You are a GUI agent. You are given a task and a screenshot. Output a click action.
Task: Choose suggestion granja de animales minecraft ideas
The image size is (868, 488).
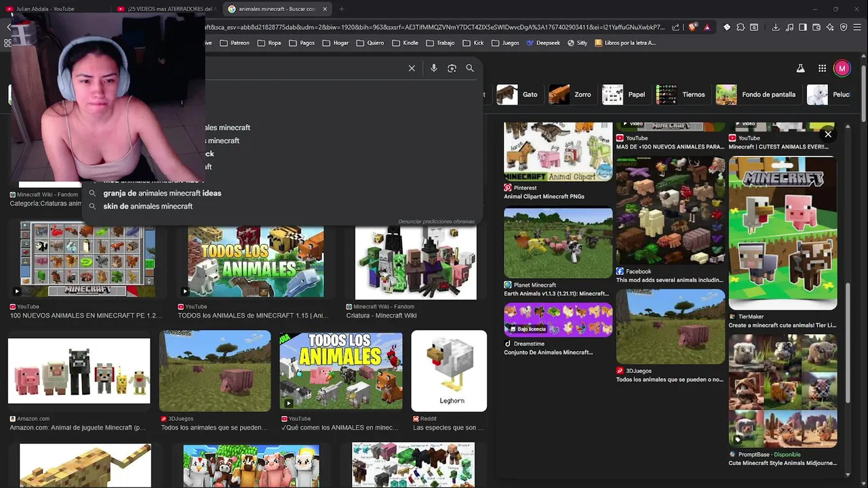[162, 193]
